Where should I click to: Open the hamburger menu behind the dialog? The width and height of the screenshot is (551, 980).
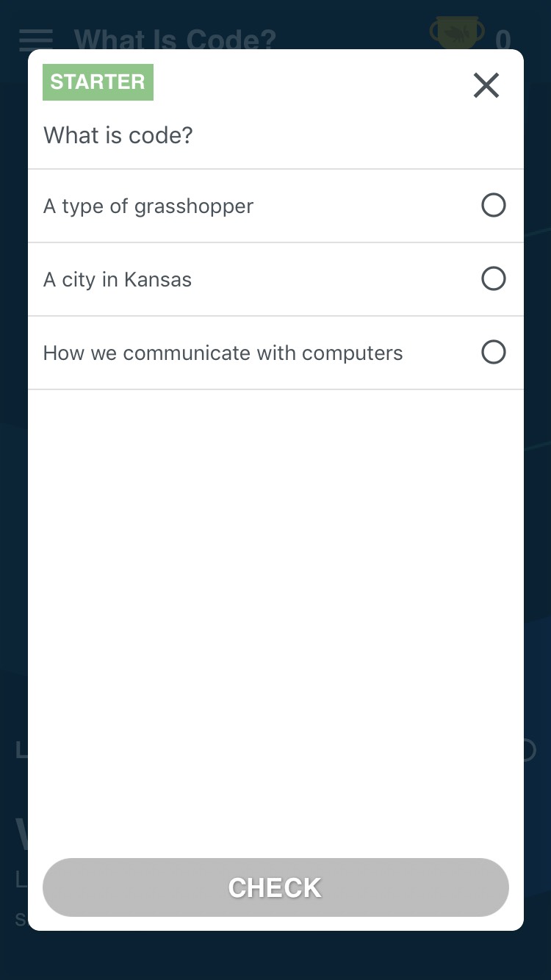[35, 39]
